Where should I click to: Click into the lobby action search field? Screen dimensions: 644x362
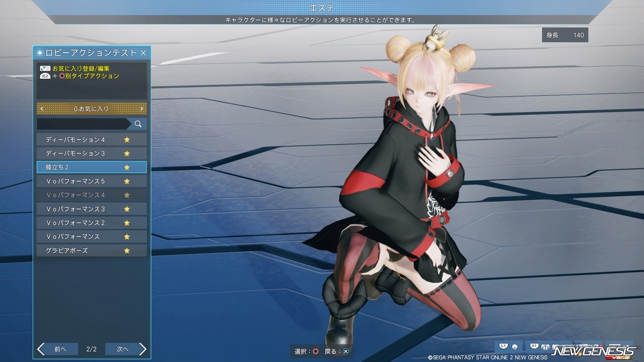[x=83, y=124]
